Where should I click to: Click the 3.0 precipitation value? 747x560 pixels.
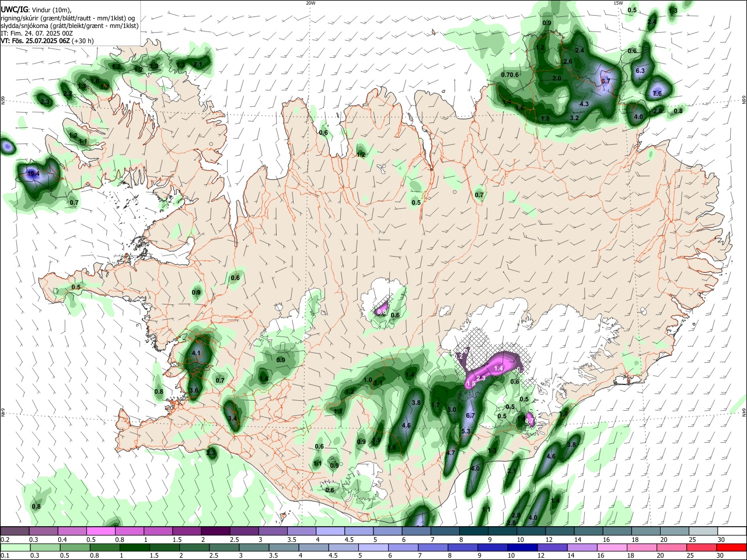click(x=452, y=409)
